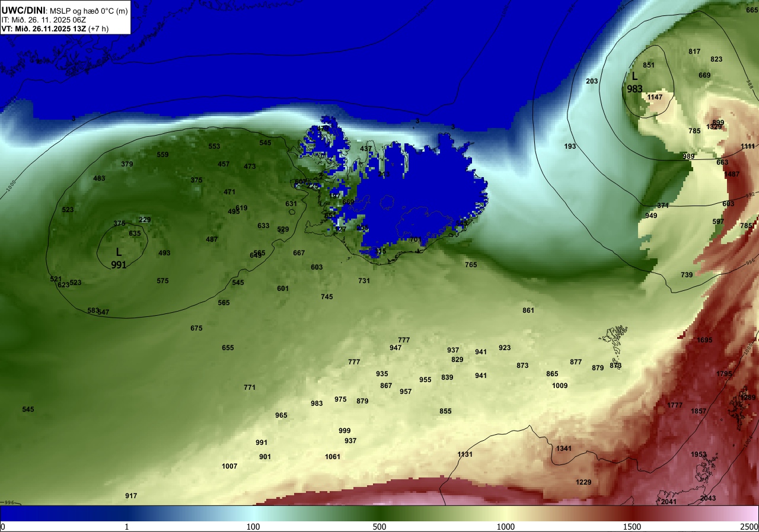Click the 923 height value

coord(505,348)
